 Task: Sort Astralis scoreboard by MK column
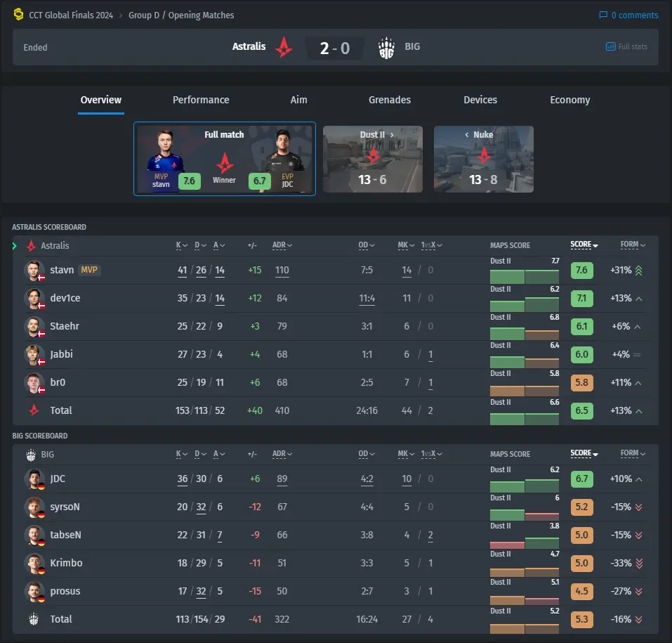(x=406, y=245)
